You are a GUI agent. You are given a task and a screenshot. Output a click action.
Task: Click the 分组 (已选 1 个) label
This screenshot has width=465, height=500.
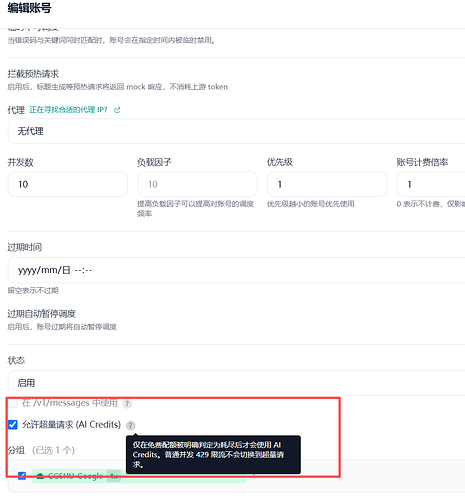[41, 450]
